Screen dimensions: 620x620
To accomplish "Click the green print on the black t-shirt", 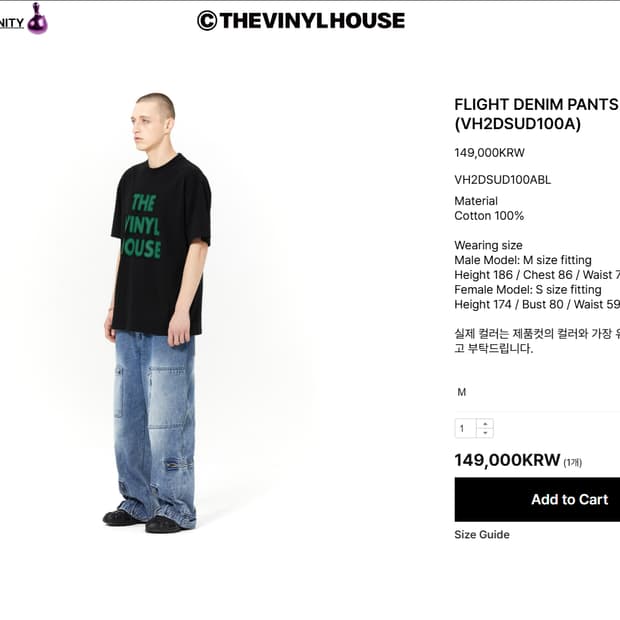I will click(142, 226).
